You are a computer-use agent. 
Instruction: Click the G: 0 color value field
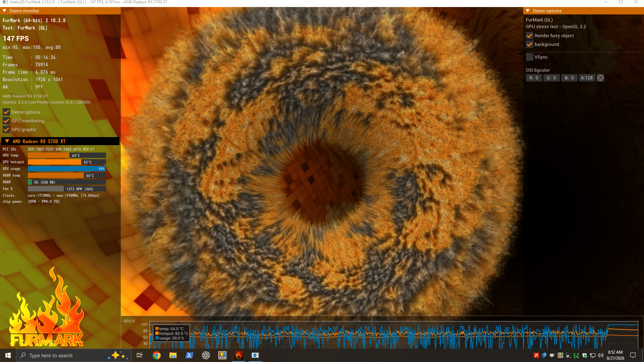point(551,78)
